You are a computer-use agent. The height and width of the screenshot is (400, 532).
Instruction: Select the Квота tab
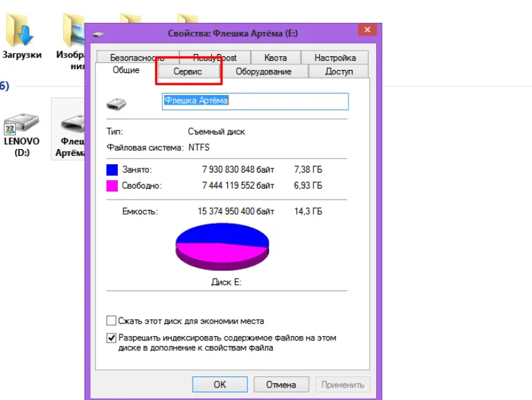(276, 58)
